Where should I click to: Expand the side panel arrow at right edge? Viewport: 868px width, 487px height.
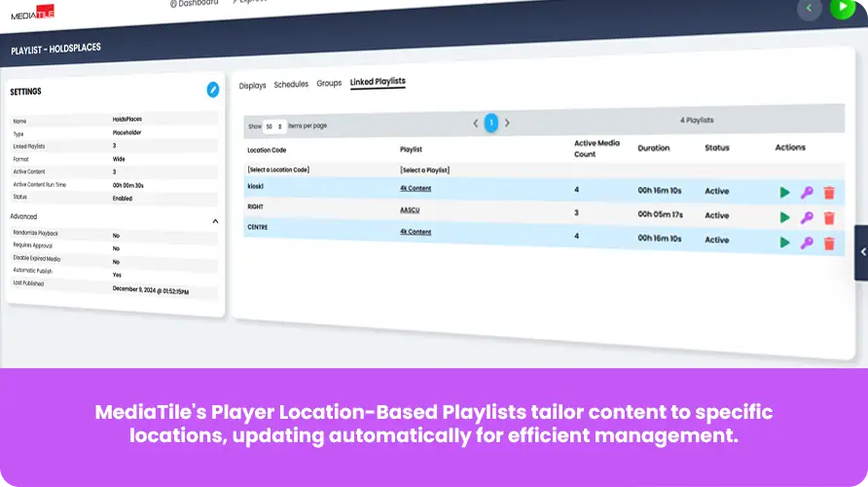click(x=862, y=252)
